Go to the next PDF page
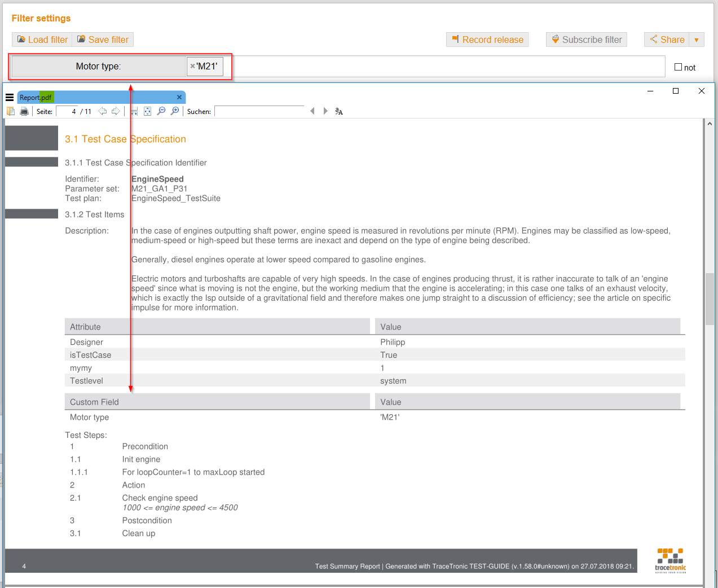Screen dimensions: 718x588 tap(116, 111)
